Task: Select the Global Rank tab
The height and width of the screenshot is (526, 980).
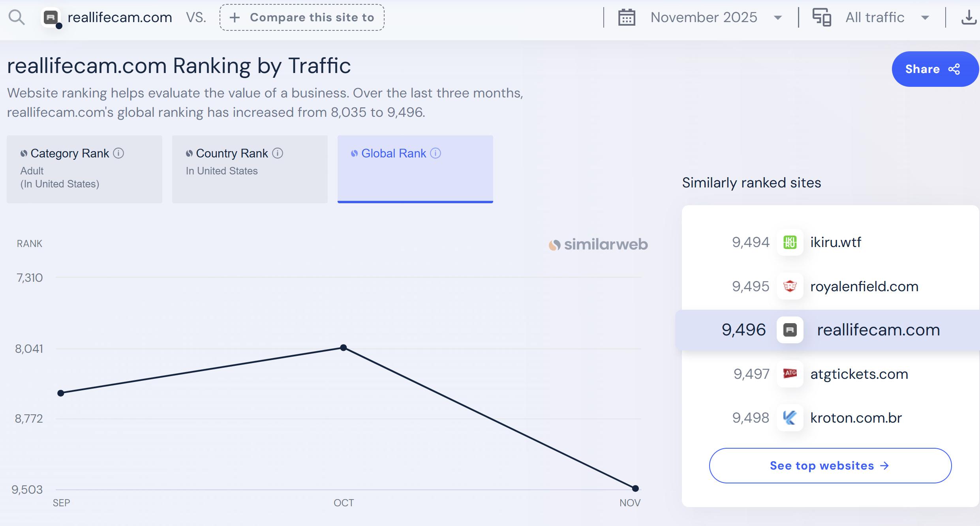Action: click(x=415, y=169)
